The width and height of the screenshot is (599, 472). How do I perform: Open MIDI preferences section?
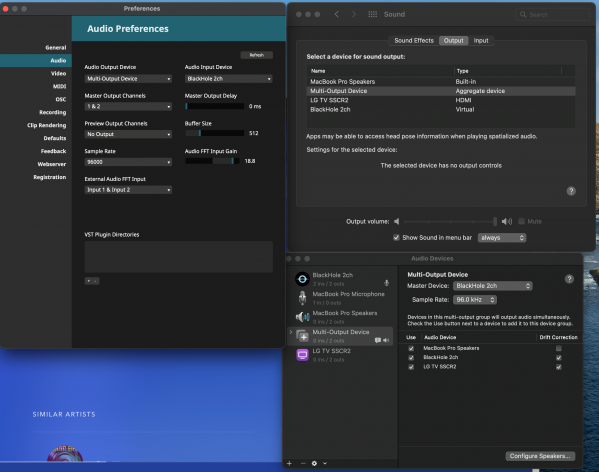36,86
